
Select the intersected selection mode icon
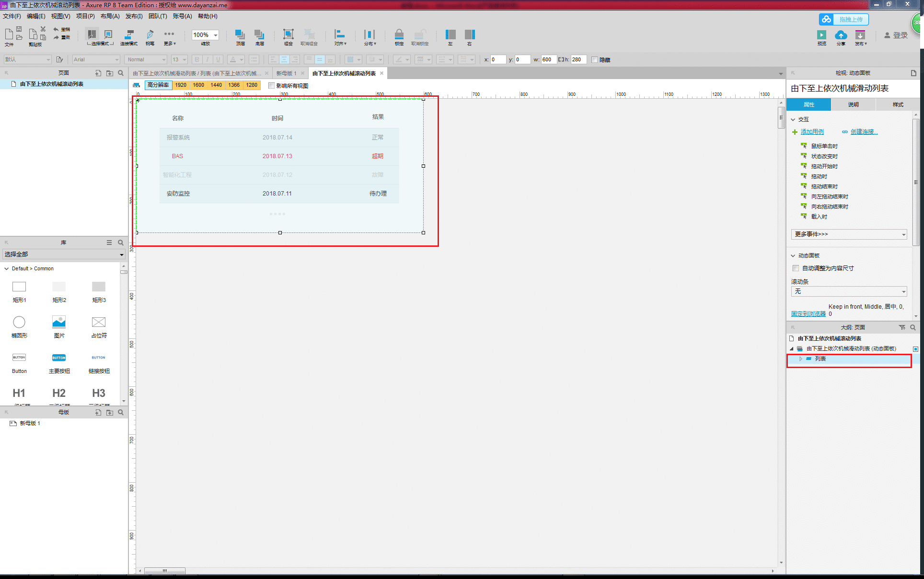pyautogui.click(x=92, y=34)
